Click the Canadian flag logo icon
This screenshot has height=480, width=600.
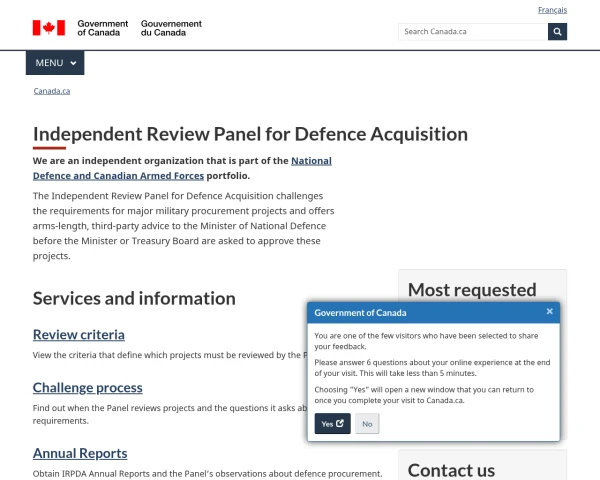pos(48,28)
